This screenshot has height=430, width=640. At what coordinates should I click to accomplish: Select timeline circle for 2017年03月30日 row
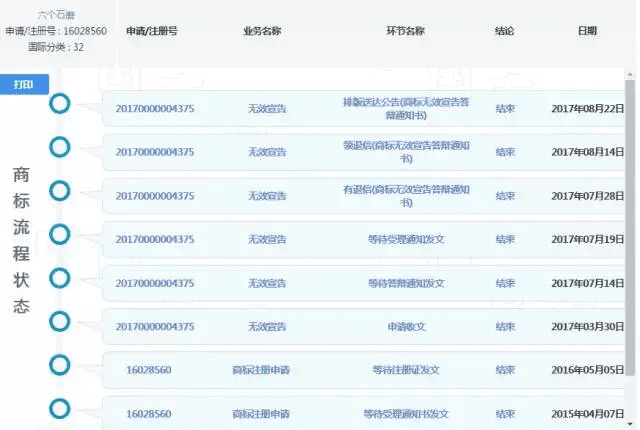[x=60, y=321]
